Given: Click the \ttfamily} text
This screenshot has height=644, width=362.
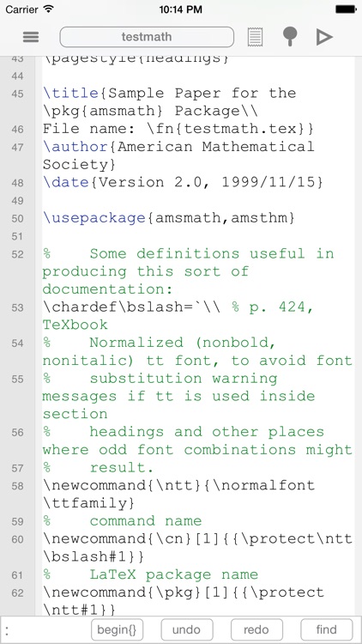Looking at the screenshot, I should (89, 503).
